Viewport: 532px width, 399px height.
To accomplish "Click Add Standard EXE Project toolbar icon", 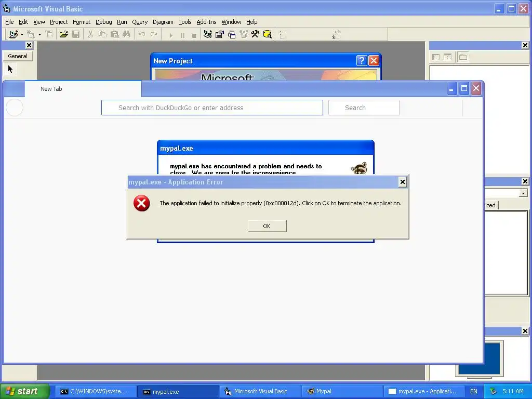I will [14, 35].
